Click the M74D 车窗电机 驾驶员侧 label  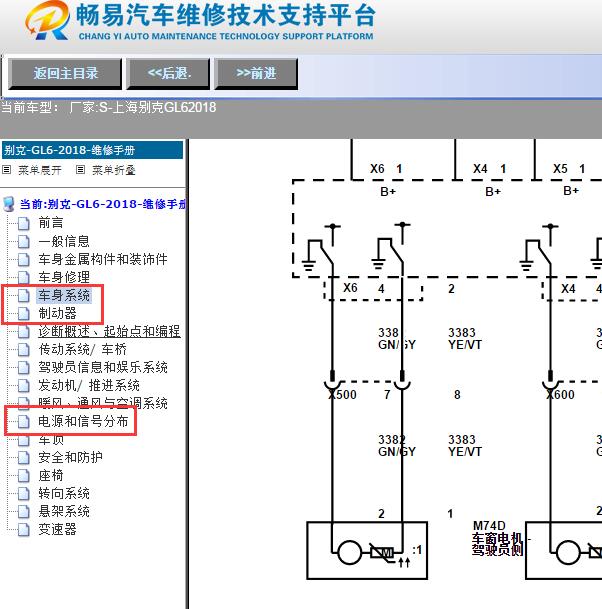pyautogui.click(x=498, y=541)
